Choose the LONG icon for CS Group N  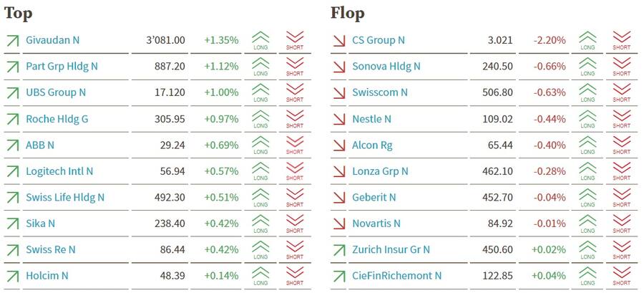[587, 40]
